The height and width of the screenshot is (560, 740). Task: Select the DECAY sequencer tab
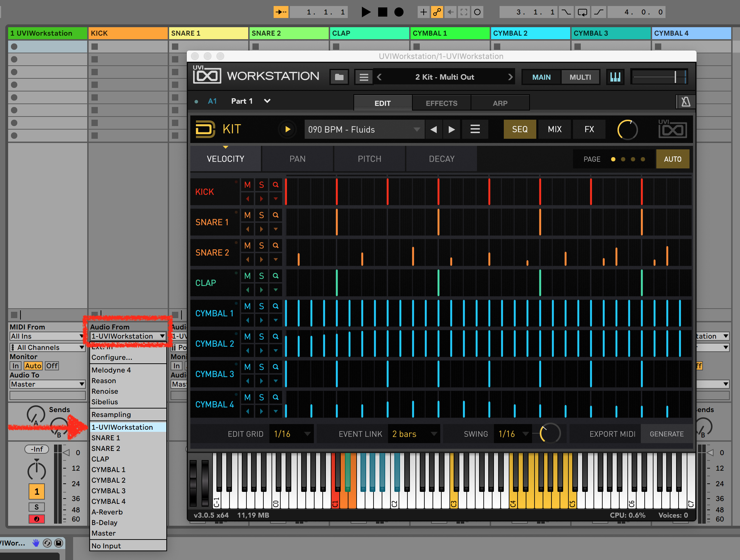[442, 159]
